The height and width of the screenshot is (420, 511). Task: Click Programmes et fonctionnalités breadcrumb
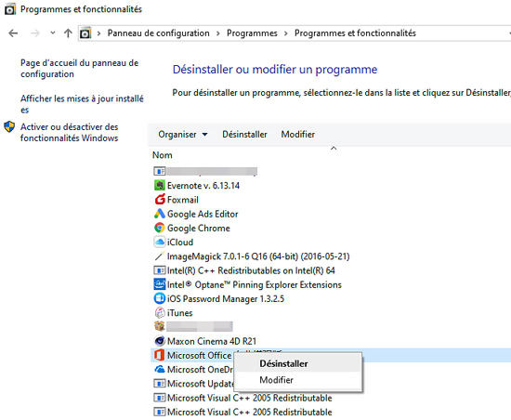[x=355, y=33]
